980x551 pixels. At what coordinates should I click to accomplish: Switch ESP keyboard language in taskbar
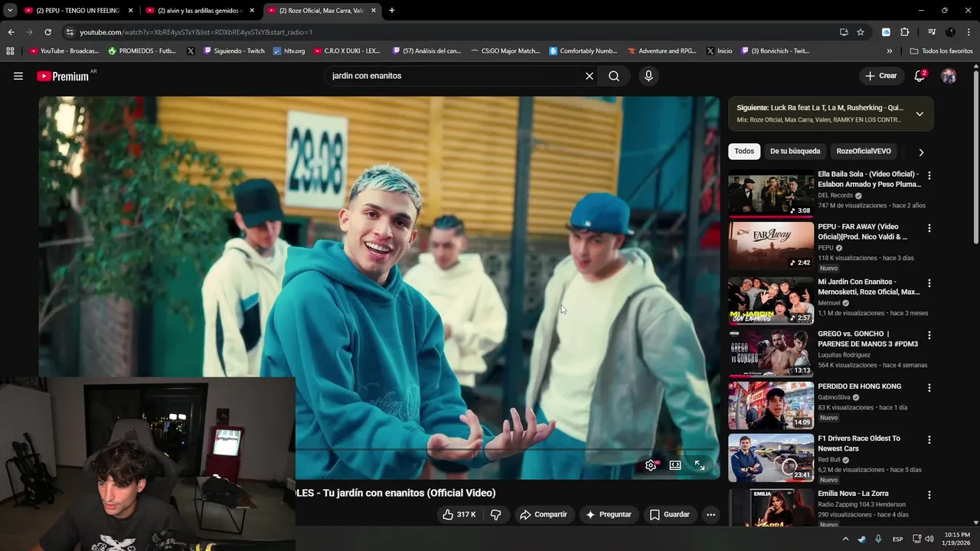pos(897,539)
